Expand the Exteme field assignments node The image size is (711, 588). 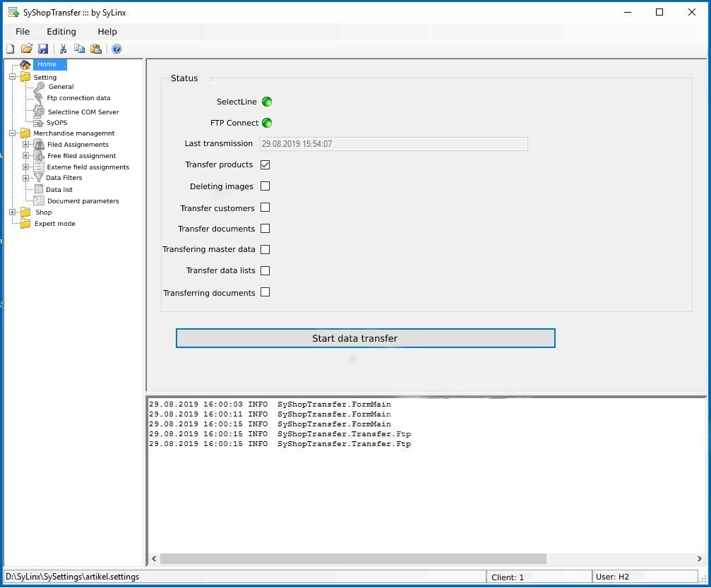26,167
